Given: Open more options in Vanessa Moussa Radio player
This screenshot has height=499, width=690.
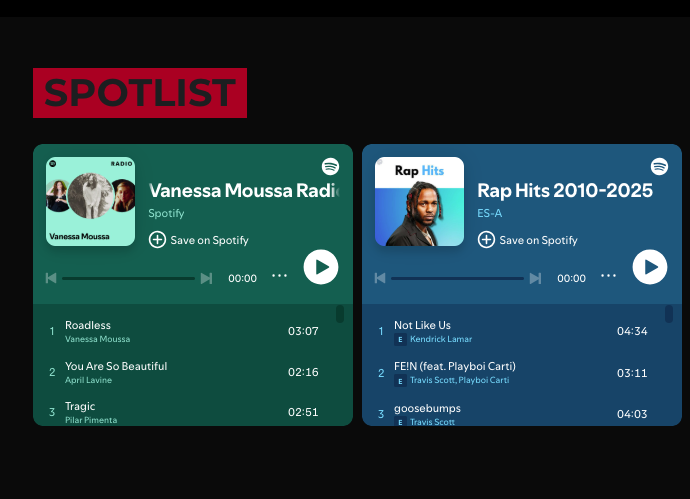Looking at the screenshot, I should point(279,276).
